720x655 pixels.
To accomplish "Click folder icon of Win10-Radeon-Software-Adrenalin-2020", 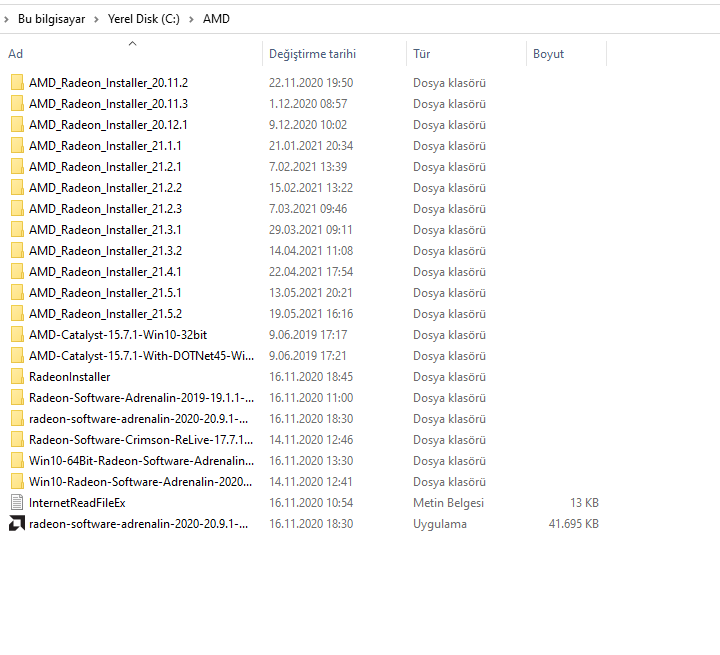I will point(17,482).
